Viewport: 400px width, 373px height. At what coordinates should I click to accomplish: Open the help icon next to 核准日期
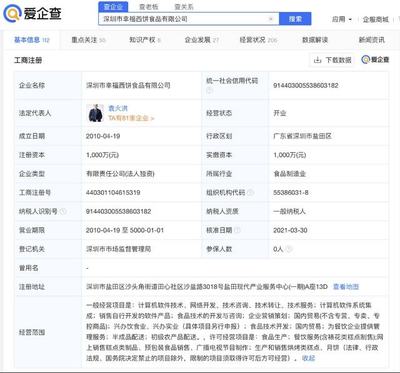tap(237, 230)
